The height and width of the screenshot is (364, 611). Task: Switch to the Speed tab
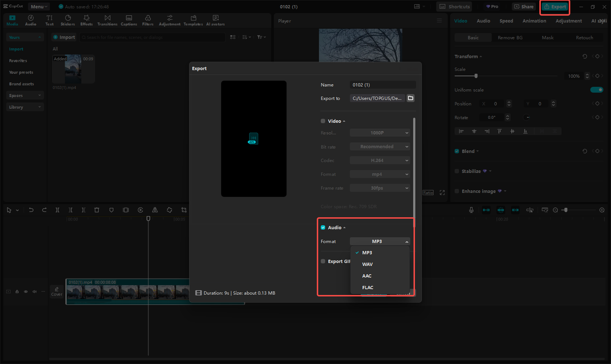coord(506,21)
